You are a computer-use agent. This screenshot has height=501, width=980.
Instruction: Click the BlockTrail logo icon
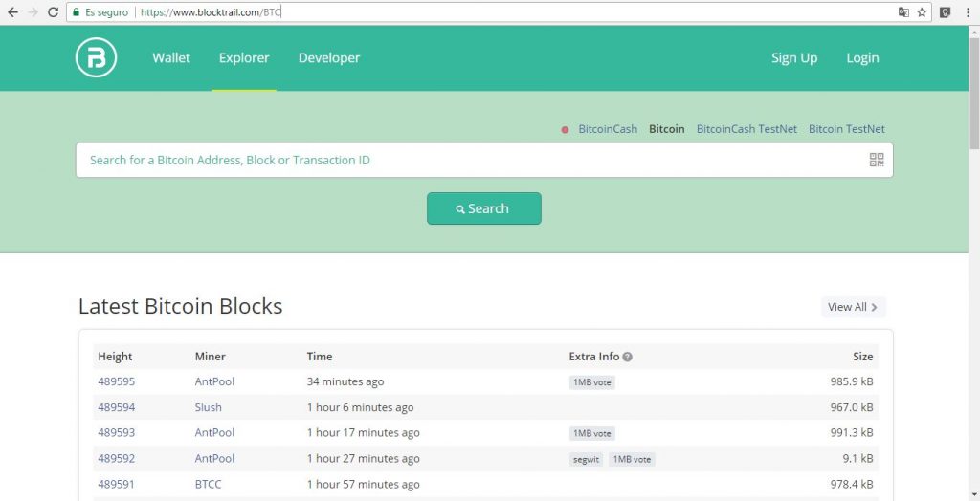pyautogui.click(x=97, y=57)
